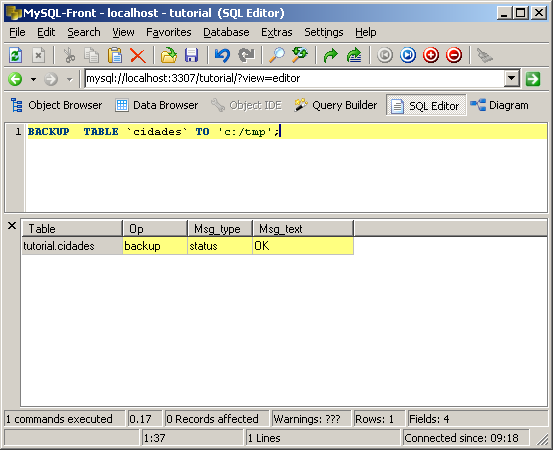The image size is (553, 450).
Task: Click the Op column header
Action: click(155, 229)
